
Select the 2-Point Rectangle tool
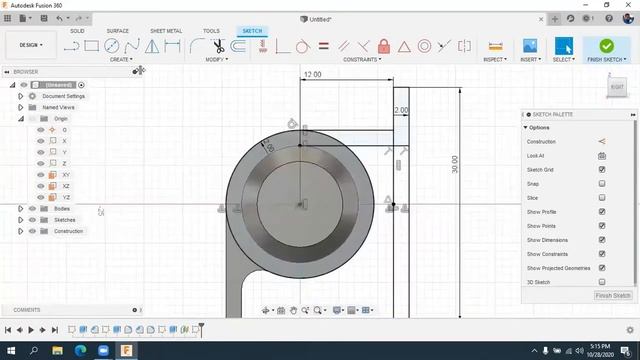[91, 46]
